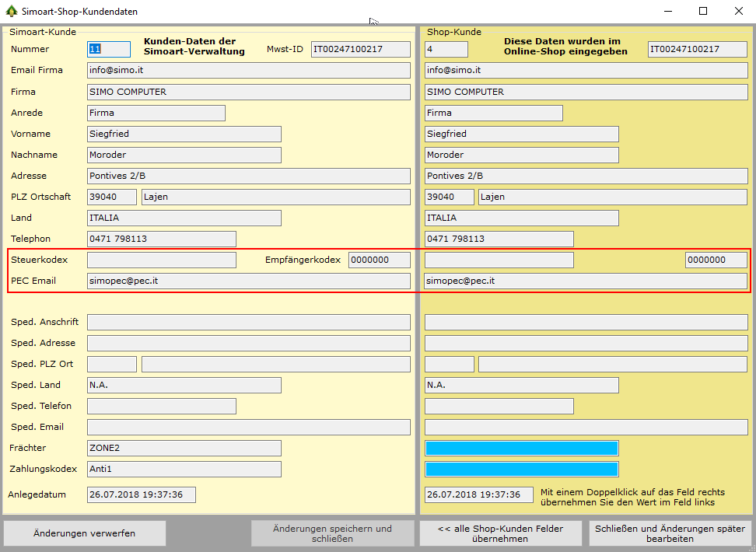Click '<< alle Shop-Kunden Felder übernehmen'
The width and height of the screenshot is (756, 552).
click(x=501, y=533)
